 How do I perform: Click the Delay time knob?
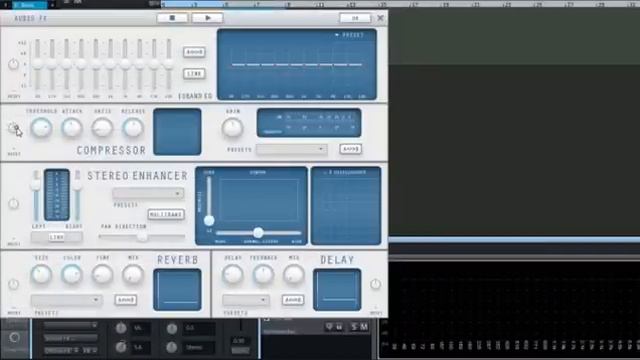click(x=233, y=274)
